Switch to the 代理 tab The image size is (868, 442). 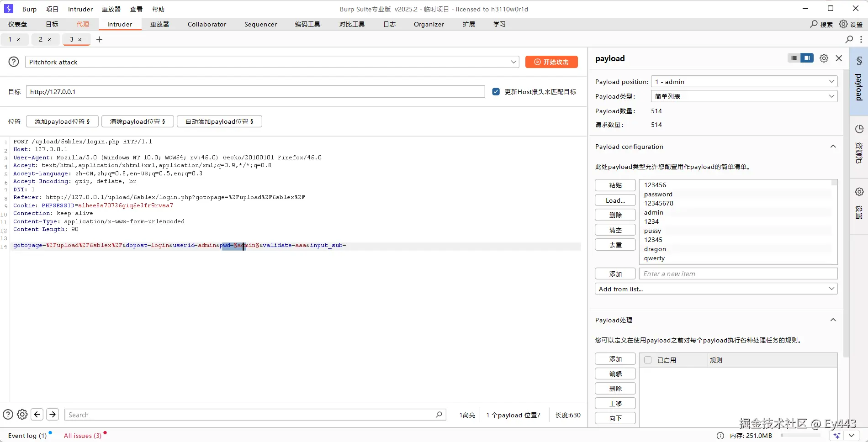point(83,24)
